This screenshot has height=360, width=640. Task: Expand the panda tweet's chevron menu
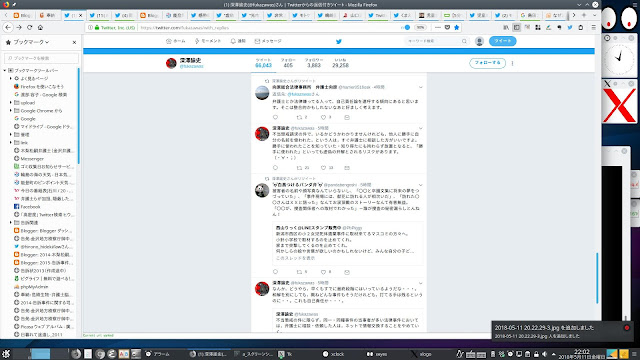pyautogui.click(x=420, y=185)
